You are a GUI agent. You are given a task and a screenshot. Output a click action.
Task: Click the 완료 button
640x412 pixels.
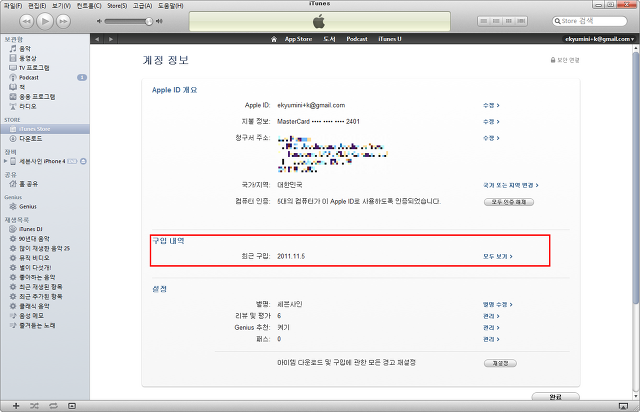tap(556, 396)
